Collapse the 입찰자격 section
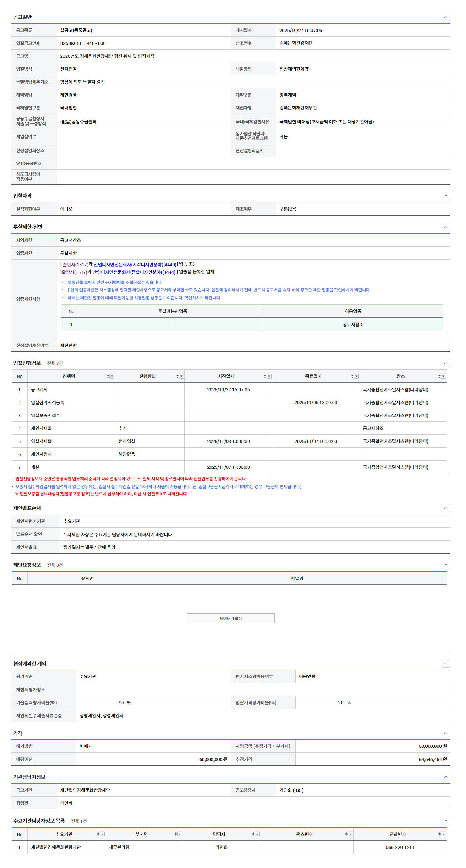The image size is (466, 868). pyautogui.click(x=446, y=196)
